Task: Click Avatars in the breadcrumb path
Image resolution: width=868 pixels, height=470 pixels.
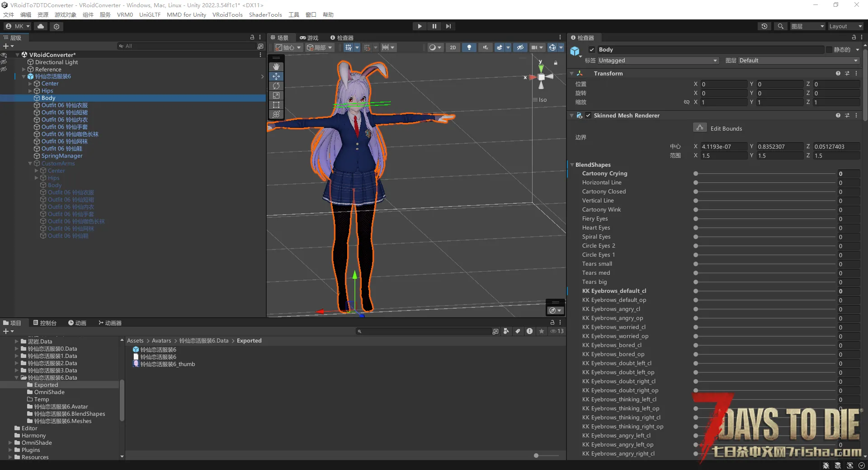Action: (161, 341)
